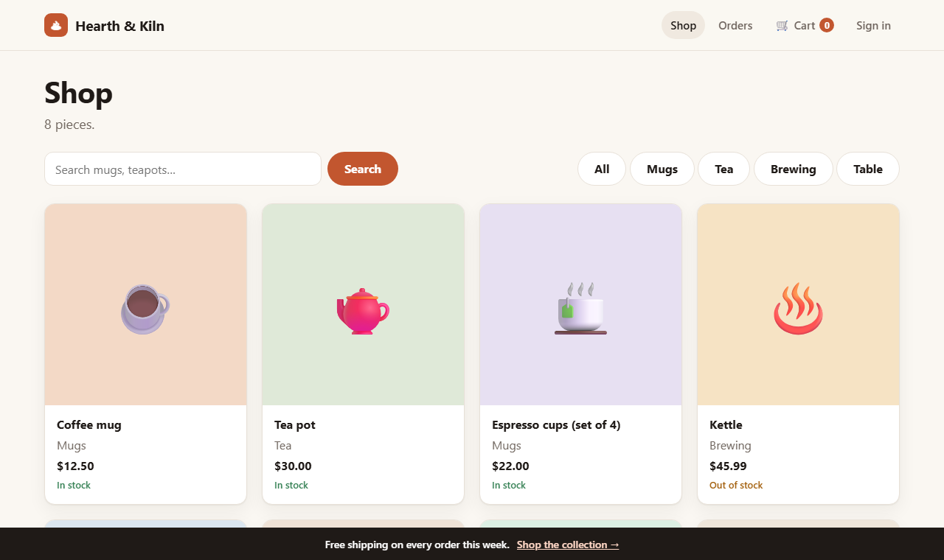
Task: Filter products by All
Action: click(602, 169)
